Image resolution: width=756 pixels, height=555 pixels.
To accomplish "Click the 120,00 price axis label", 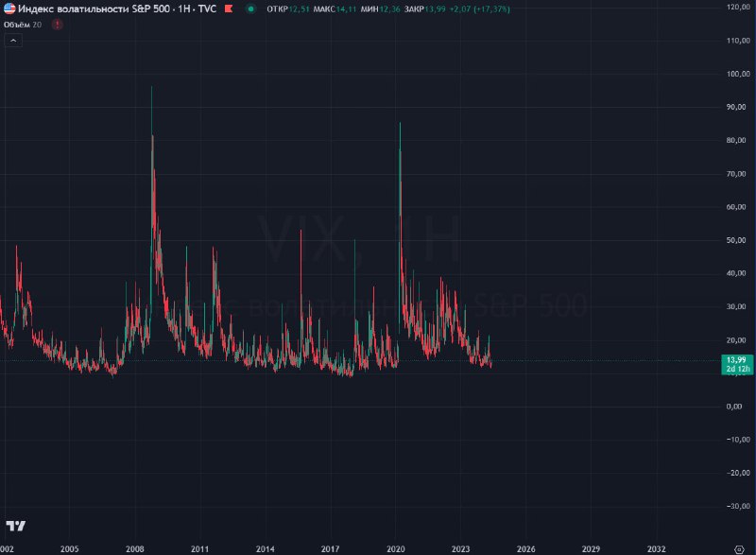I will click(738, 8).
